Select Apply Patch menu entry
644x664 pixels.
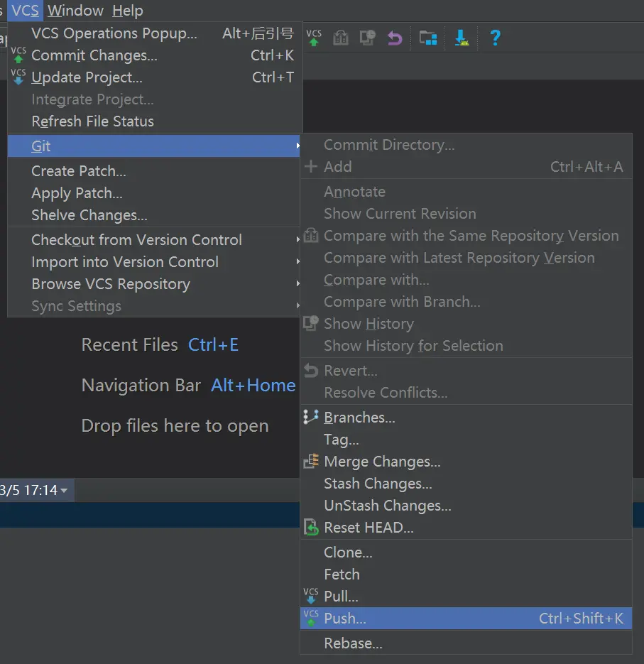click(155, 193)
